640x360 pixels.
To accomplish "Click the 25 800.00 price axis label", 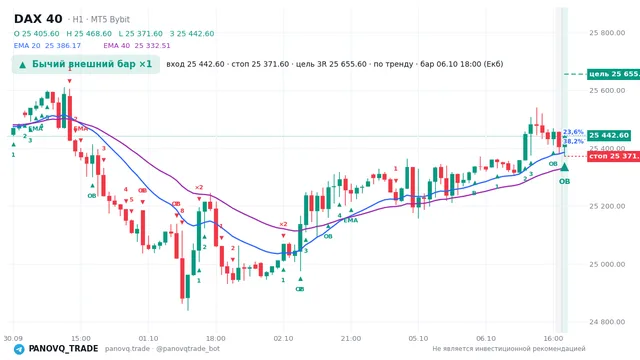I will pyautogui.click(x=607, y=33).
